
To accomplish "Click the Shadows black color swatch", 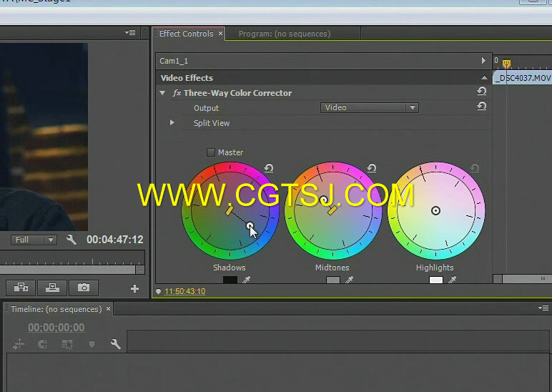I will click(x=230, y=280).
